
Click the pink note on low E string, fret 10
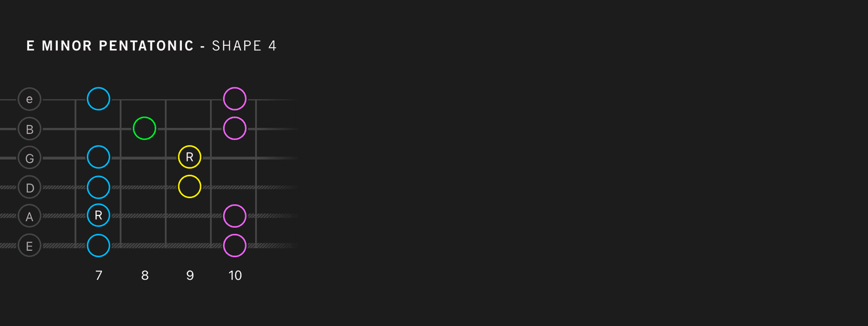point(234,246)
